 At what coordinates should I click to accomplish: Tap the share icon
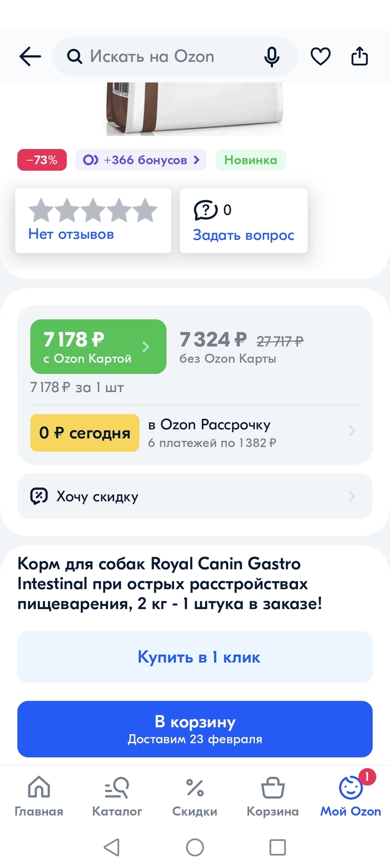pyautogui.click(x=360, y=56)
